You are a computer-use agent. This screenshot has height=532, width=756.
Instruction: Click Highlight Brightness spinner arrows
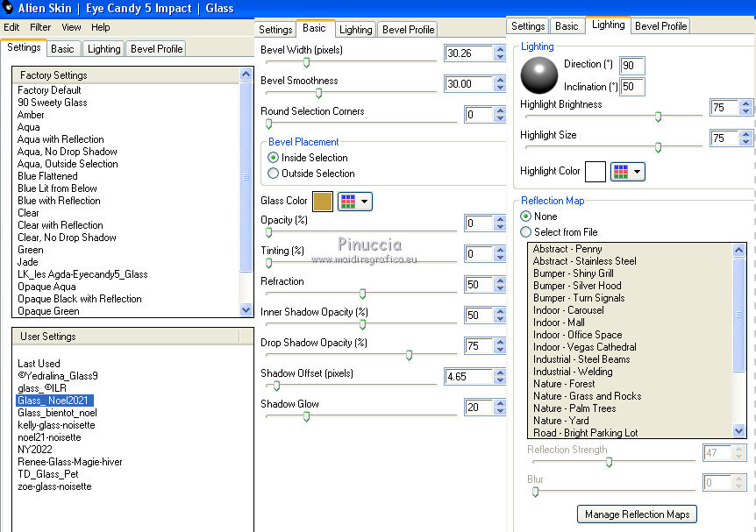[x=745, y=108]
